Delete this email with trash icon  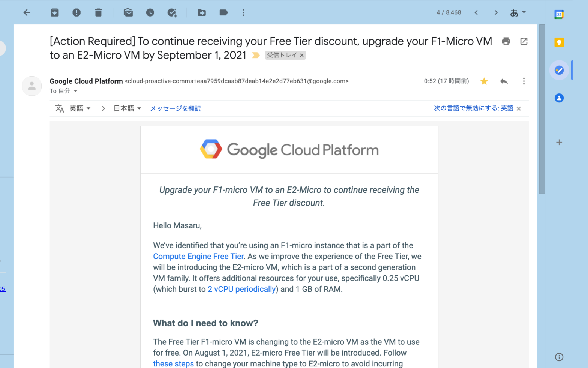(98, 13)
